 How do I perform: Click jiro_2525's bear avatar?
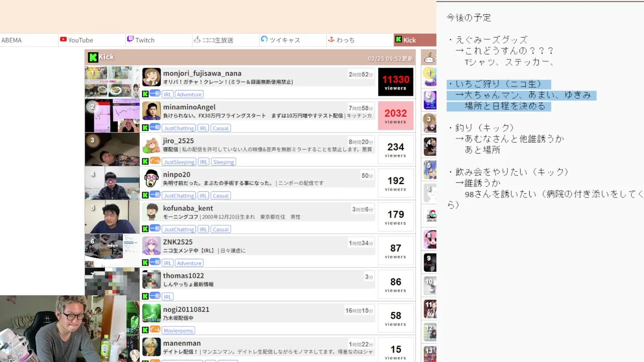(151, 145)
